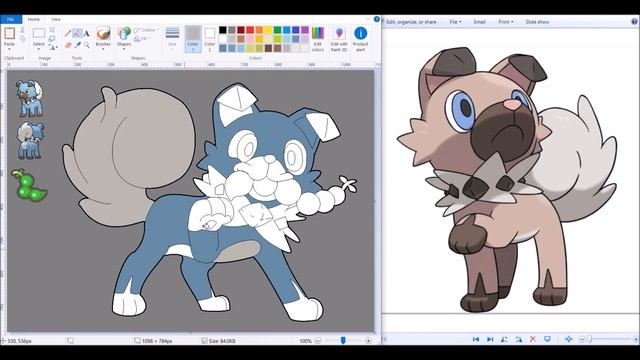This screenshot has height=360, width=640.
Task: Rotate image counterclockwise in Photo Viewer
Action: click(504, 339)
